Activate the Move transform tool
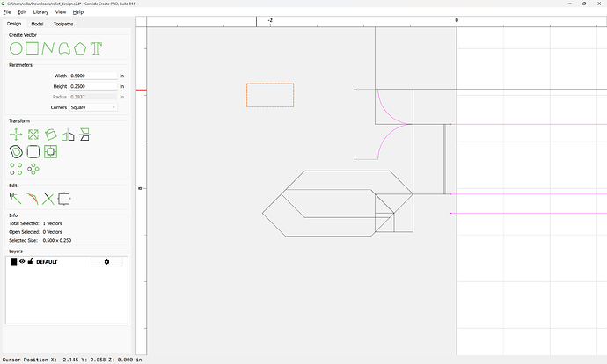The width and height of the screenshot is (607, 364). [x=16, y=135]
